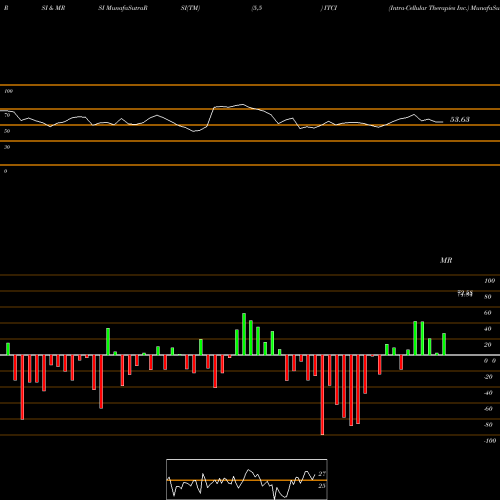Click the tallest green MR histogram bar
This screenshot has height=500, width=500.
pos(244,334)
